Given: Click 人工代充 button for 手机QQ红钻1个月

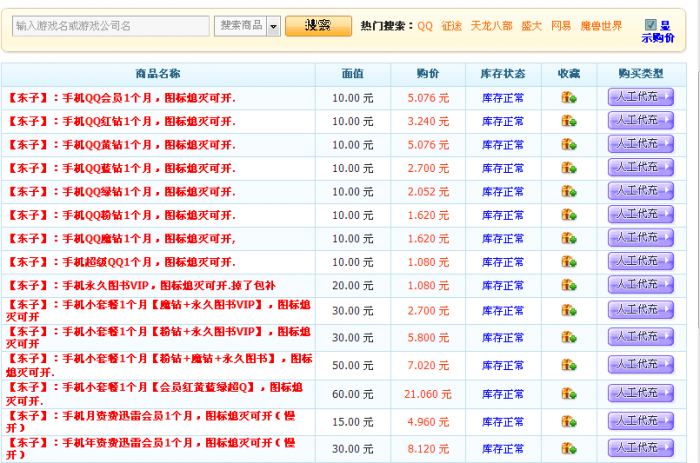Looking at the screenshot, I should click(x=641, y=121).
